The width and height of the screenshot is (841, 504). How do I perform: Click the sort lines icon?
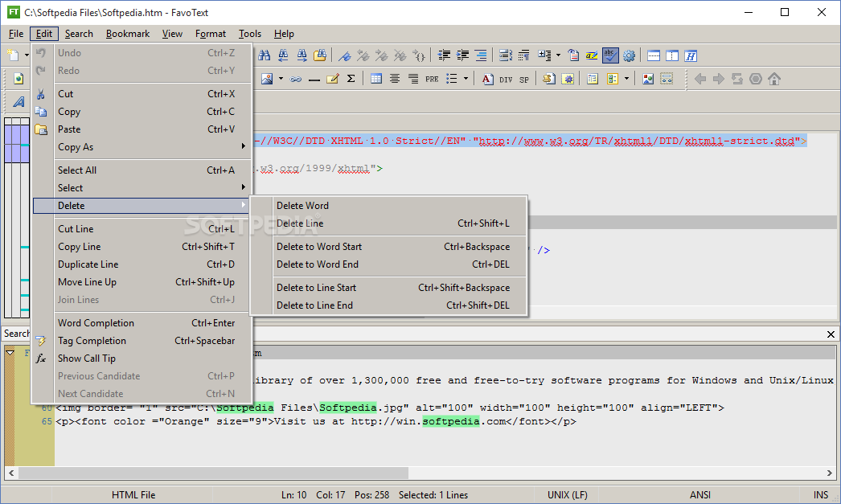tap(505, 55)
